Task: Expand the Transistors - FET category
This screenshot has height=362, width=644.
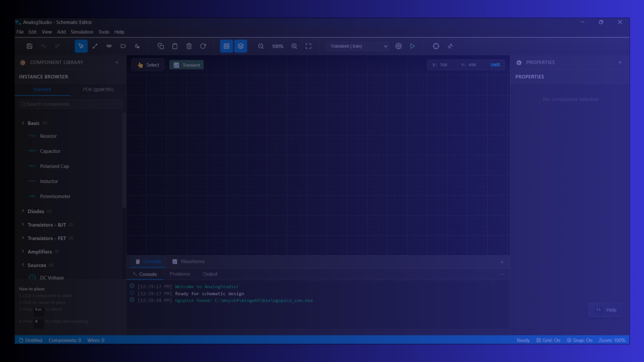Action: pyautogui.click(x=47, y=238)
